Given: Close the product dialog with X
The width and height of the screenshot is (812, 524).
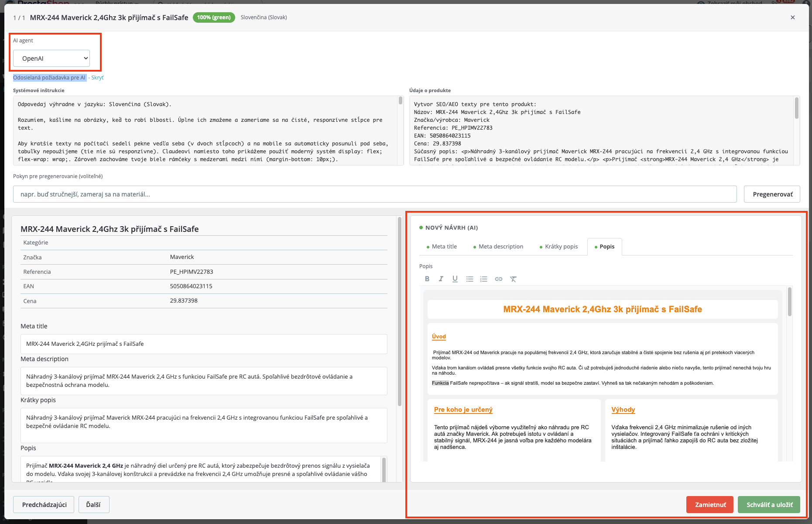Looking at the screenshot, I should pyautogui.click(x=793, y=17).
